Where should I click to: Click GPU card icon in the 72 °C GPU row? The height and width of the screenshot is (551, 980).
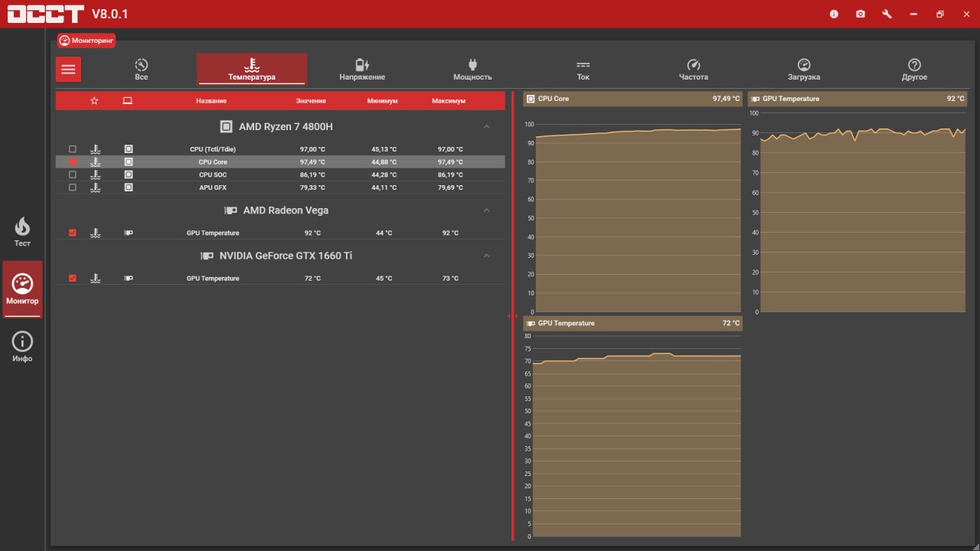(129, 279)
